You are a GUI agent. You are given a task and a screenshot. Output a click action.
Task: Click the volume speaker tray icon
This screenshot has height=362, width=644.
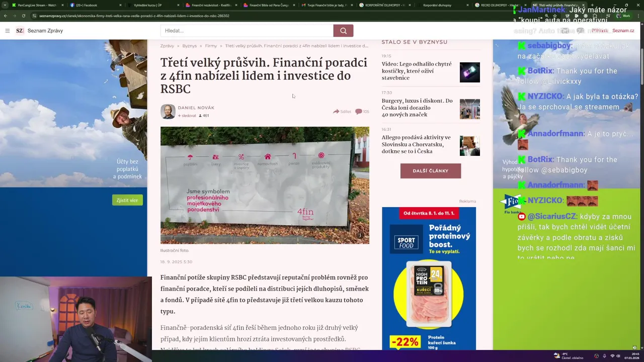618,355
